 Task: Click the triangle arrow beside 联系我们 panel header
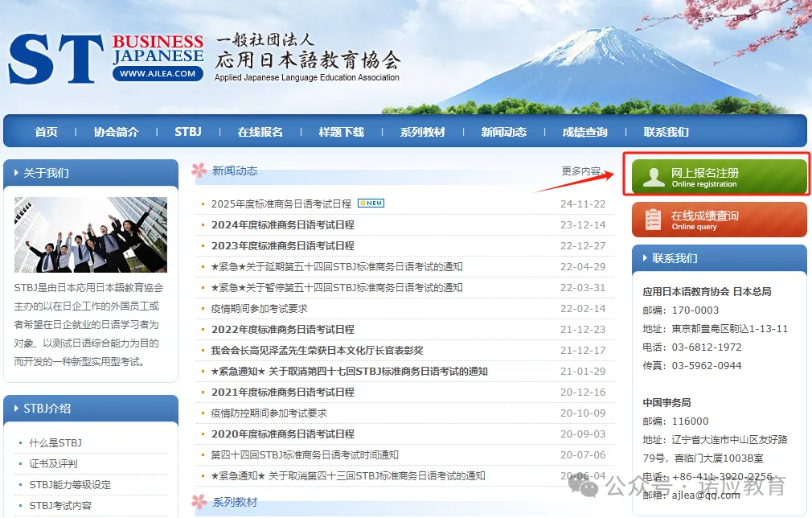click(646, 258)
